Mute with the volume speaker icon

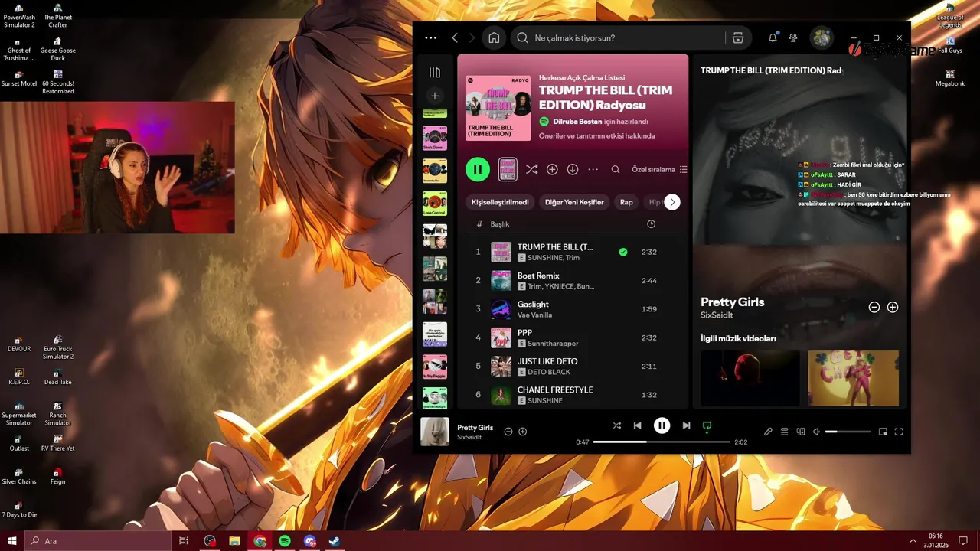point(817,432)
